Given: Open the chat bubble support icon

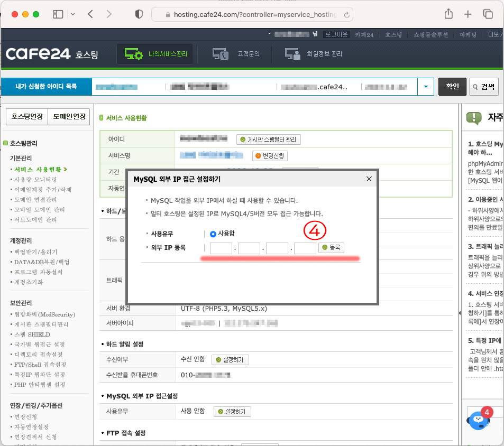Looking at the screenshot, I should (x=479, y=420).
